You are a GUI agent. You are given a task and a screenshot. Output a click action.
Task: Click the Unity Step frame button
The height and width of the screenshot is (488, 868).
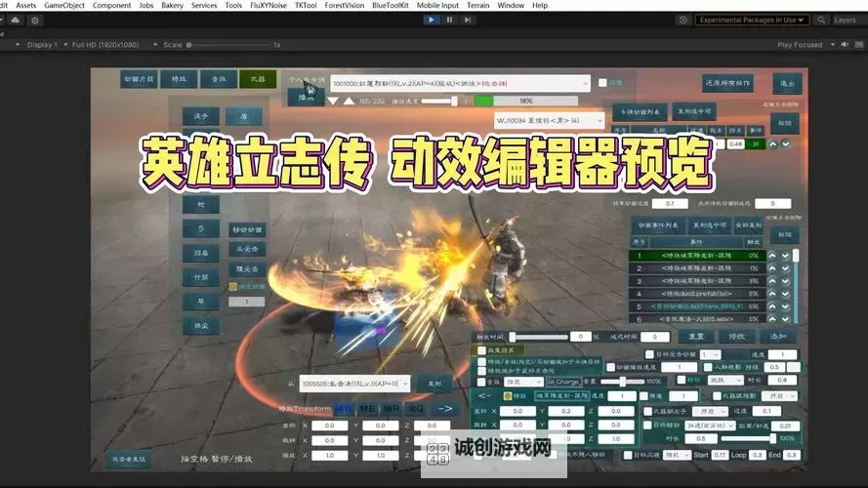click(468, 20)
